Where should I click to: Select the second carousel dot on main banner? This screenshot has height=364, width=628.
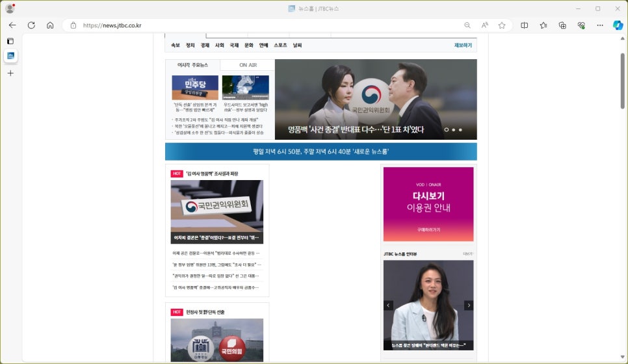(453, 130)
